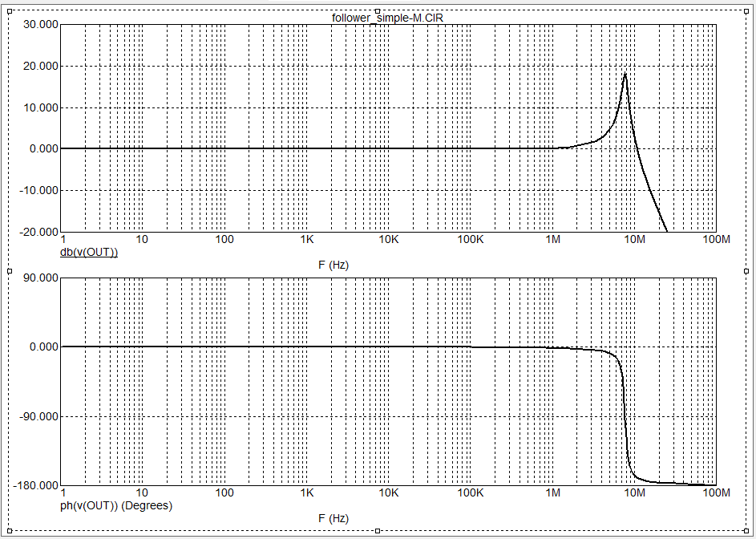Click the left-middle selection handle of the plot frame
756x539 pixels.
tap(10, 271)
